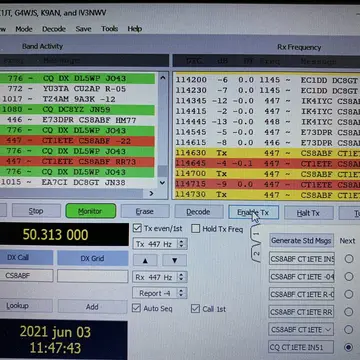Toggle the Call 1st checkbox

pyautogui.click(x=195, y=309)
